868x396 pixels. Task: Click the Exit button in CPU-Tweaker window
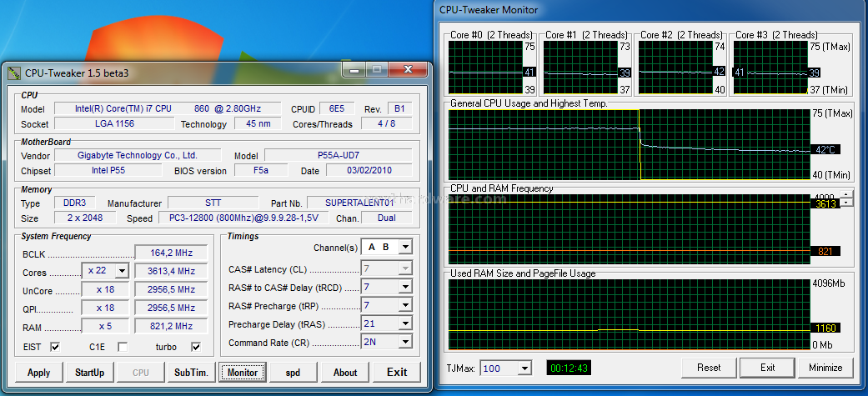(x=397, y=372)
